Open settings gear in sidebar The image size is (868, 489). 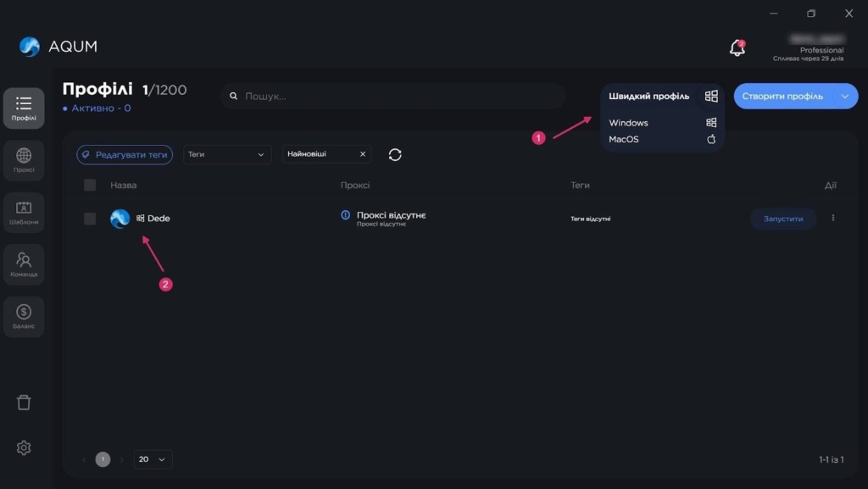24,447
